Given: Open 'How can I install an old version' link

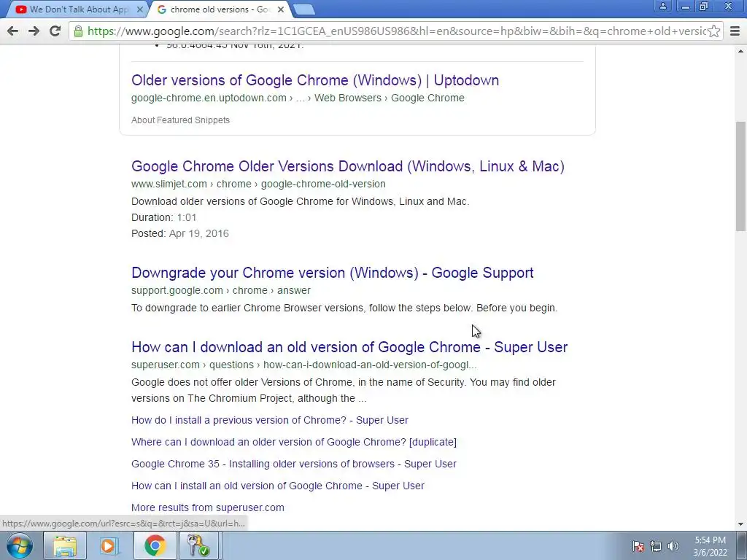Looking at the screenshot, I should tap(278, 486).
